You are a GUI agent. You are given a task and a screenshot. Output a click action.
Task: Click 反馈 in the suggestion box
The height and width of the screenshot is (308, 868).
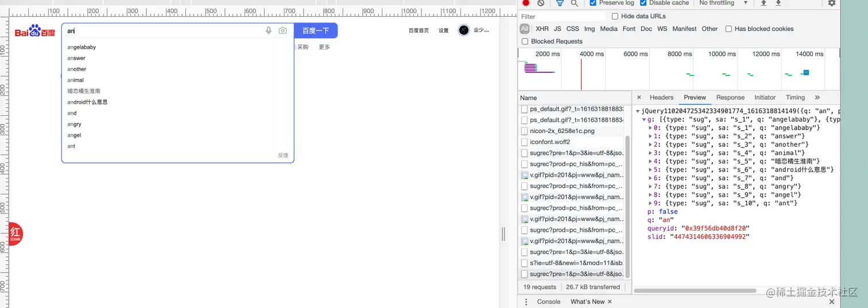tap(283, 155)
